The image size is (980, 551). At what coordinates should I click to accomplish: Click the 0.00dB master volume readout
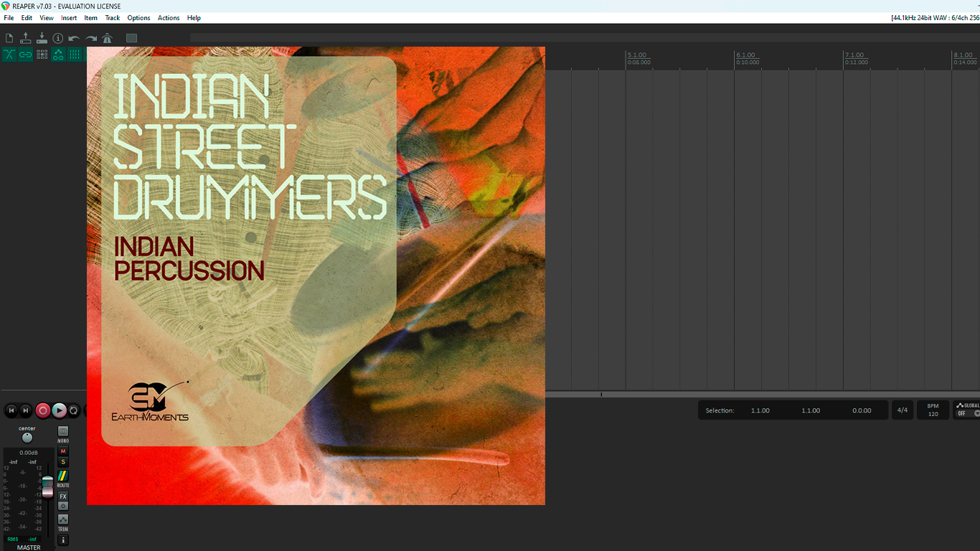[29, 453]
